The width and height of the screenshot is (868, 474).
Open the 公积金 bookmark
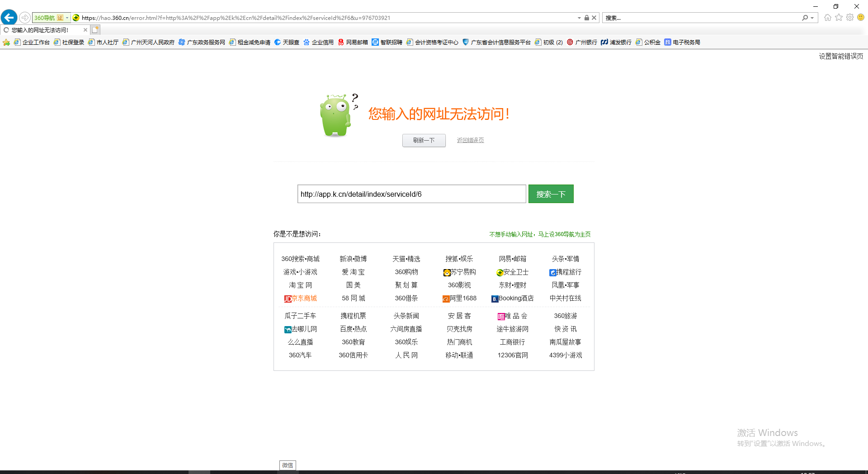pyautogui.click(x=648, y=42)
